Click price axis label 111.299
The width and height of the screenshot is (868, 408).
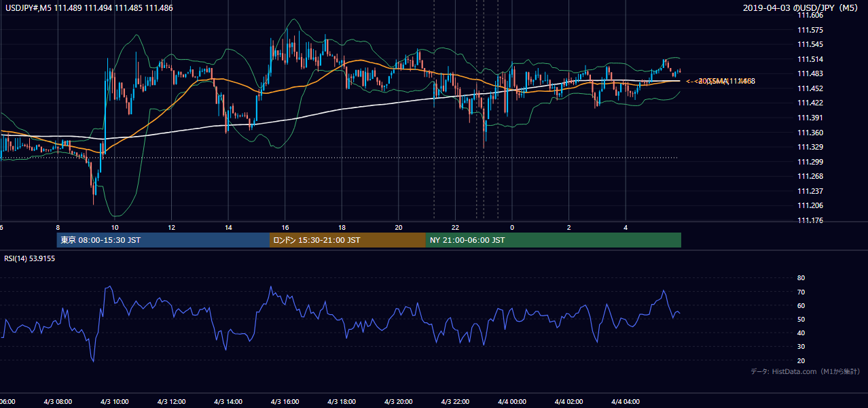pyautogui.click(x=810, y=162)
